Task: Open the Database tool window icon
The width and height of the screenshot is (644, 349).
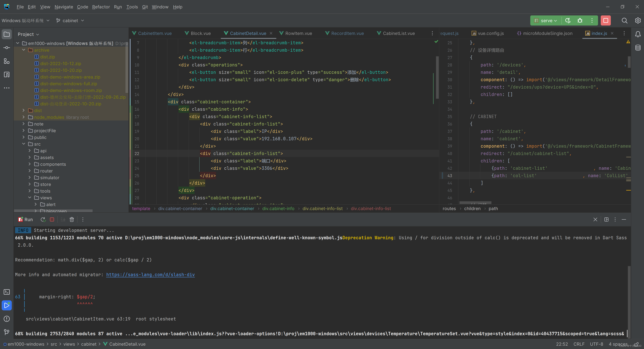Action: [638, 47]
